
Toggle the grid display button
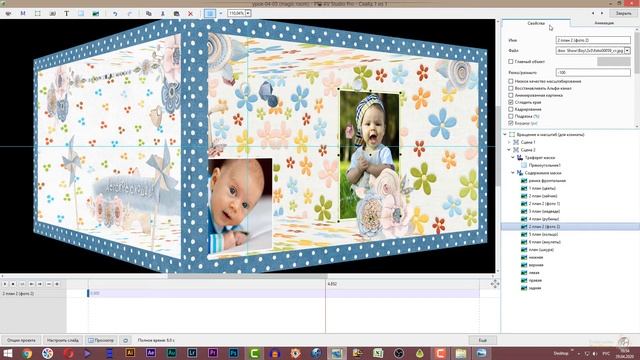pyautogui.click(x=210, y=13)
